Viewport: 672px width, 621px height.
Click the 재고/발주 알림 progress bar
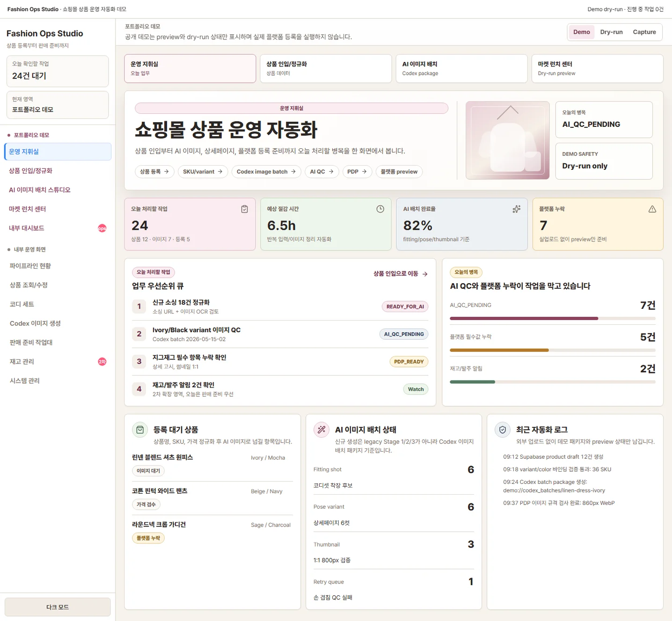(x=553, y=382)
